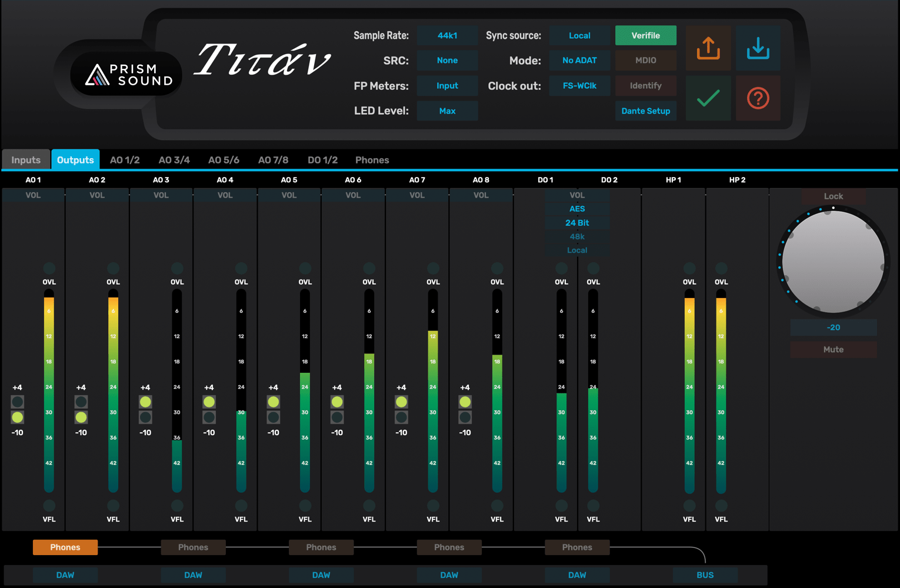
Task: Switch to the Inputs tab
Action: [26, 160]
